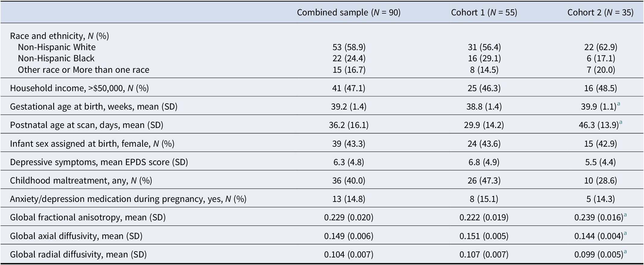
Task: Select the 'Depressive symptoms, mean EPDS score' label
Action: click(99, 162)
